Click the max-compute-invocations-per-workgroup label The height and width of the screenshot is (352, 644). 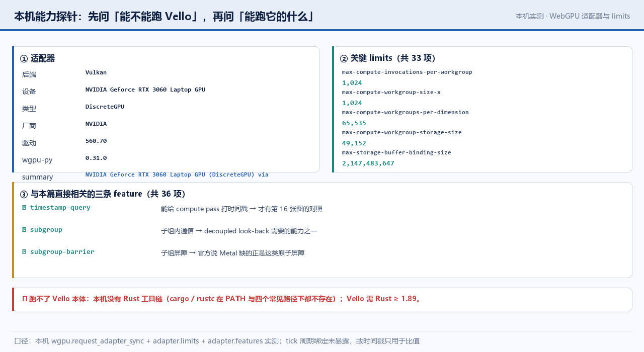(407, 72)
